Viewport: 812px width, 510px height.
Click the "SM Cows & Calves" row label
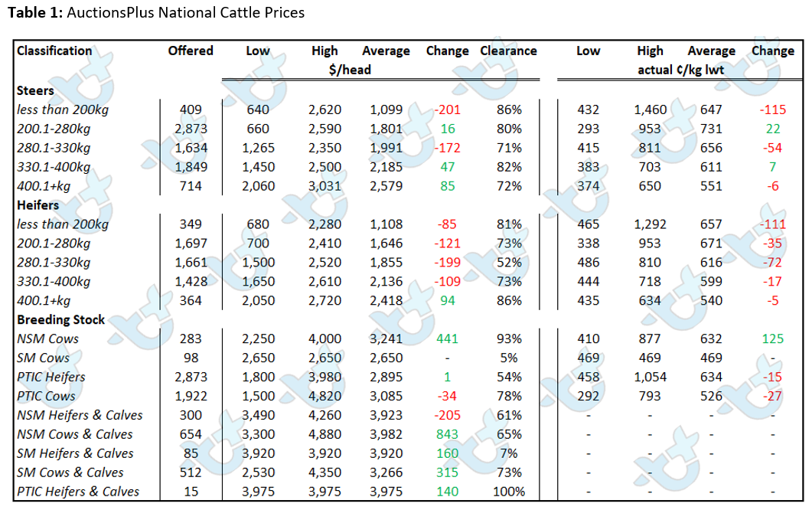click(70, 473)
